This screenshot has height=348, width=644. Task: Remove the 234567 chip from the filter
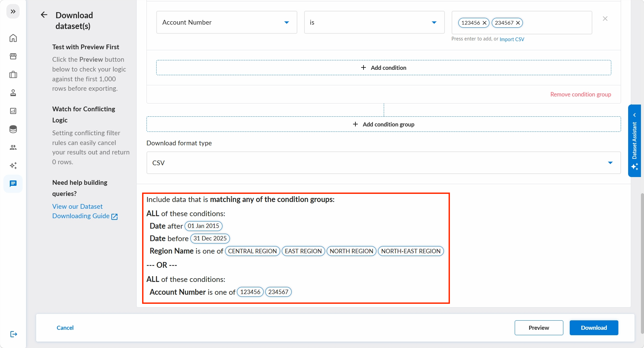tap(518, 23)
